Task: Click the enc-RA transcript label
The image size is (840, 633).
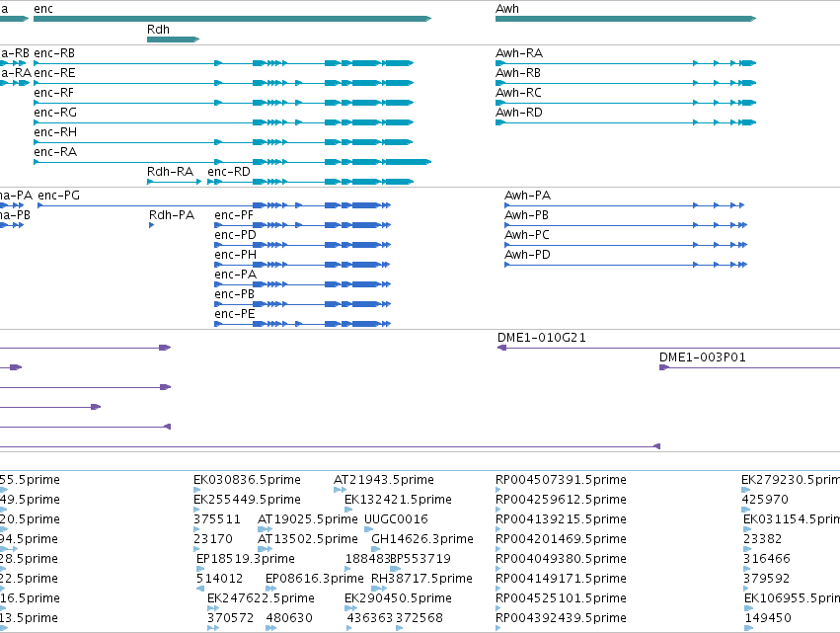Action: (55, 152)
